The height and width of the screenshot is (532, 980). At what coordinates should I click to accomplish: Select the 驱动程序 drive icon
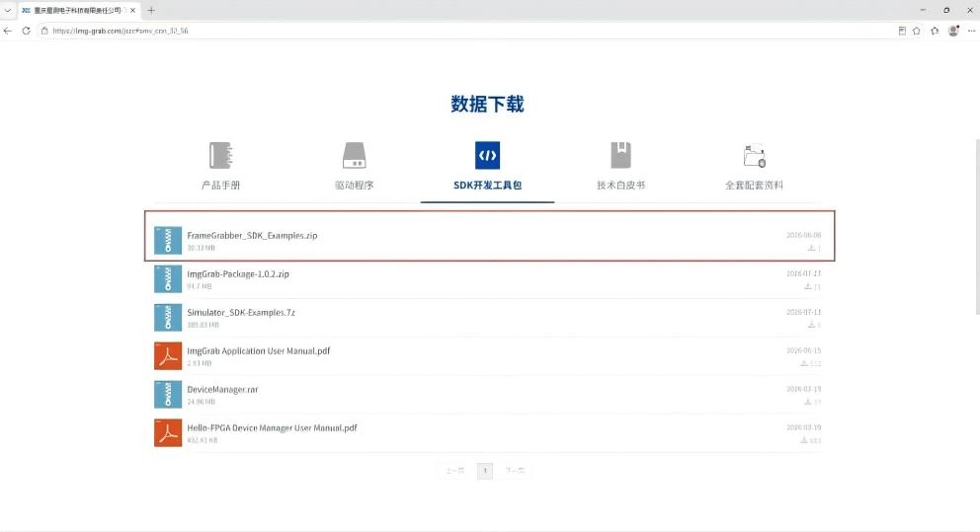(x=354, y=156)
